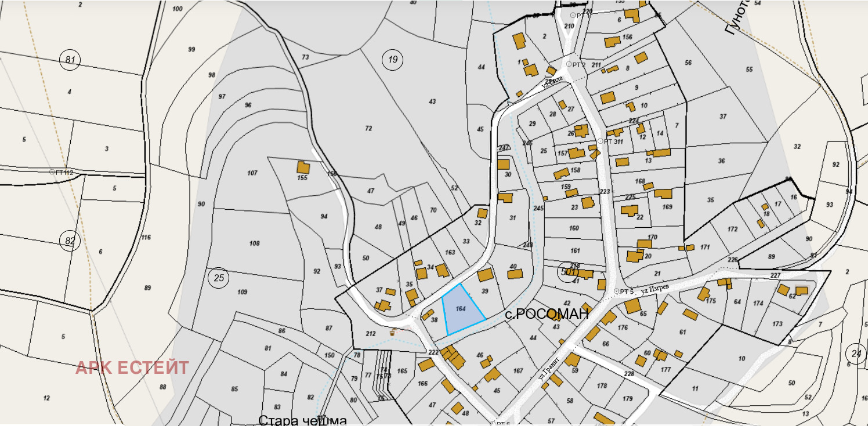Select parcel number 55

[x=749, y=70]
